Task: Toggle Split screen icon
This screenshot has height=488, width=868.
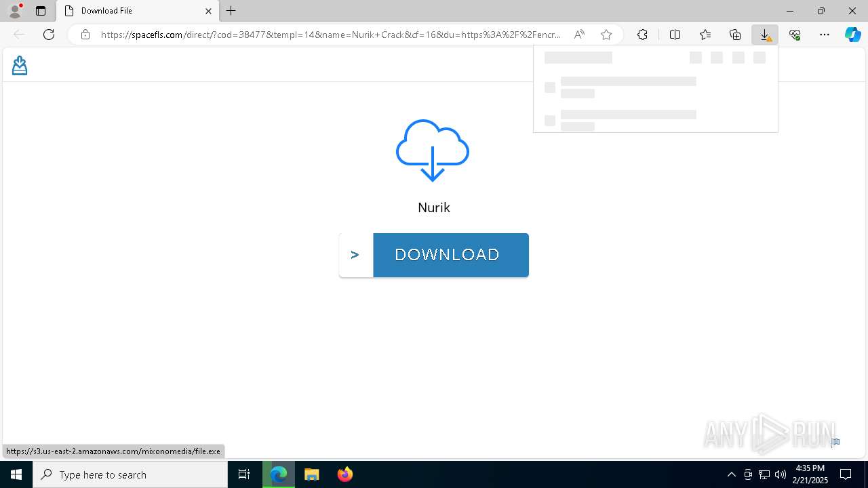Action: tap(675, 35)
